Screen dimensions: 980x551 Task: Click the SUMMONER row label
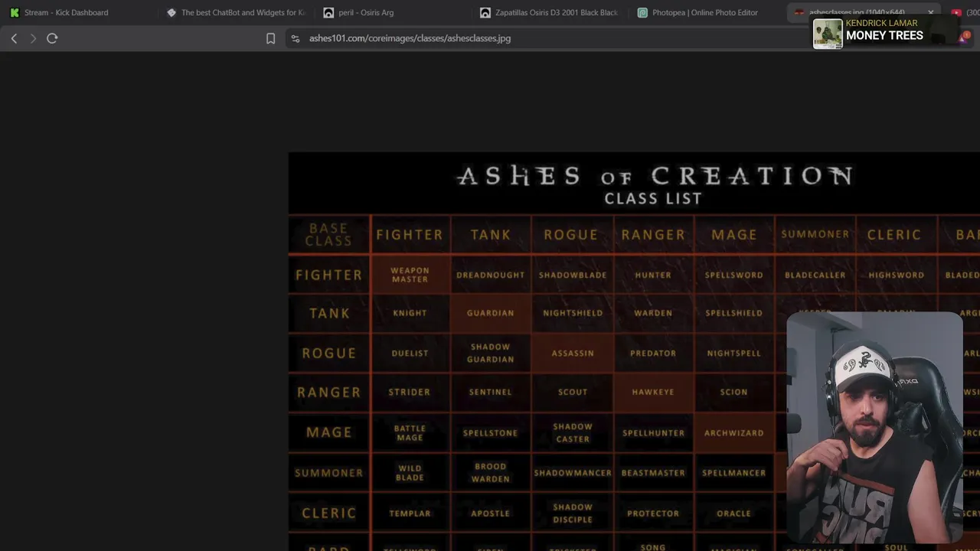(328, 473)
